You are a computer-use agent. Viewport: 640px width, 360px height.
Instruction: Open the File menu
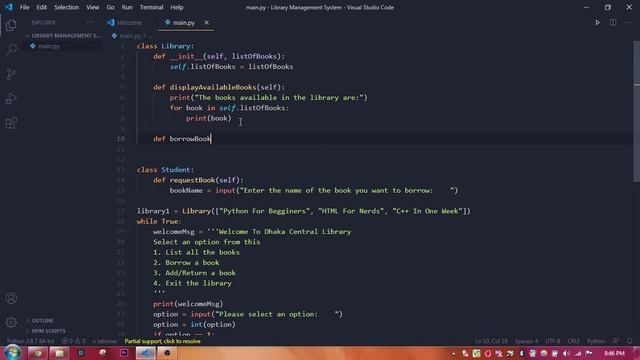point(24,7)
